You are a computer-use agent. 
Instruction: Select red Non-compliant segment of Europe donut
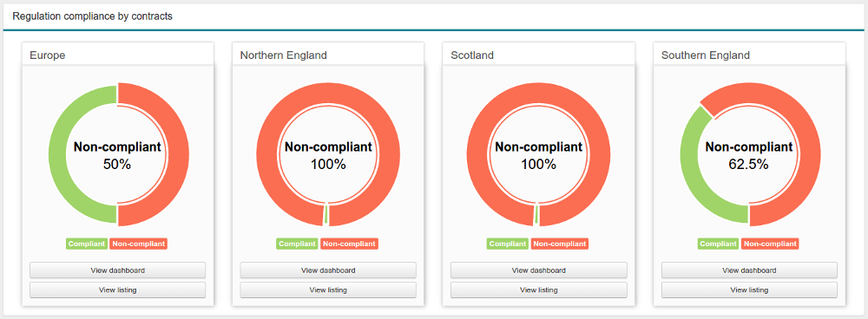click(180, 155)
